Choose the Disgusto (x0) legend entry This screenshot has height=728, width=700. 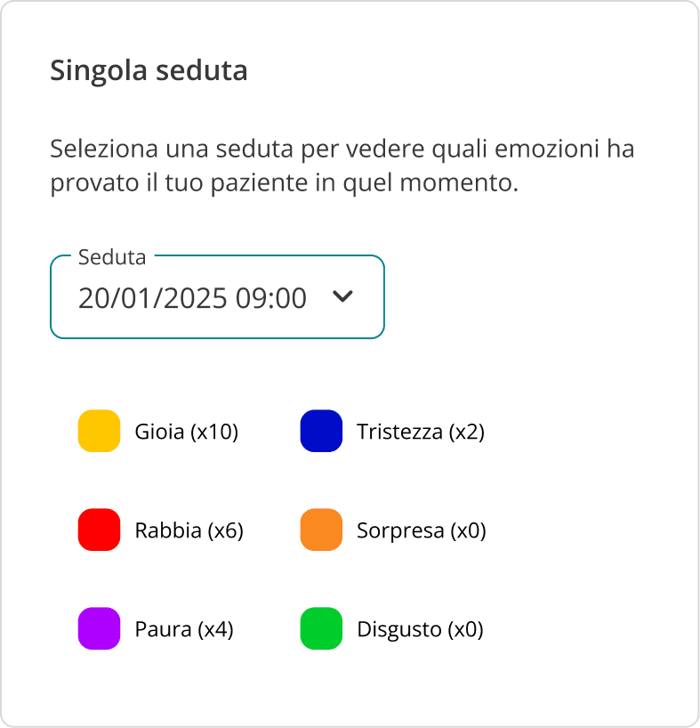point(419,630)
